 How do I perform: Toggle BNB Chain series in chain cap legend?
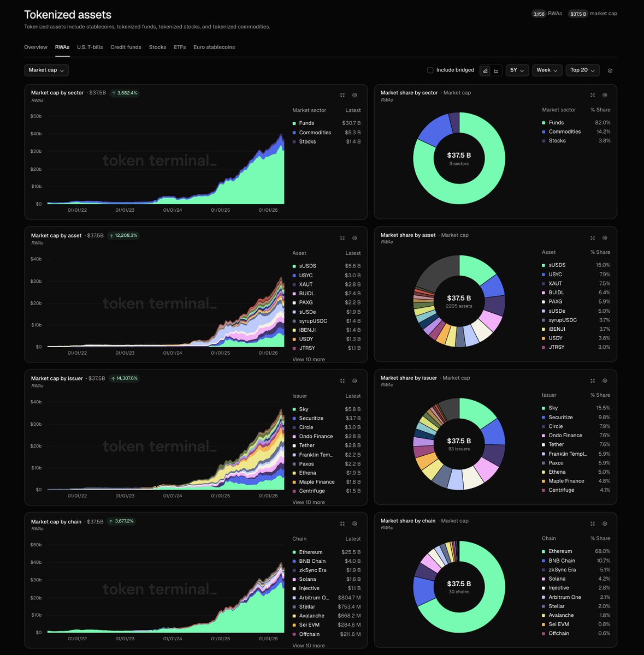326,561
